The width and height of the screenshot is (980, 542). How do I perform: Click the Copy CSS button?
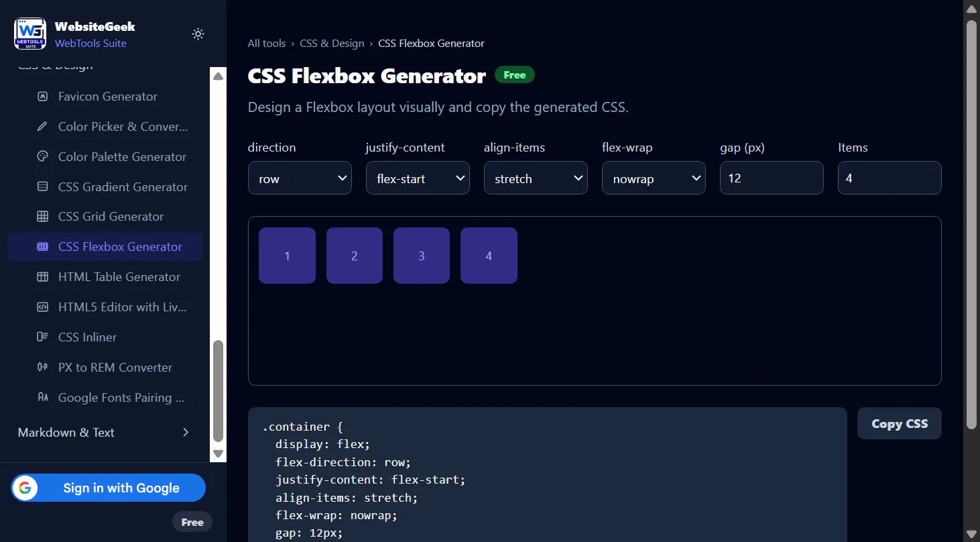point(900,423)
